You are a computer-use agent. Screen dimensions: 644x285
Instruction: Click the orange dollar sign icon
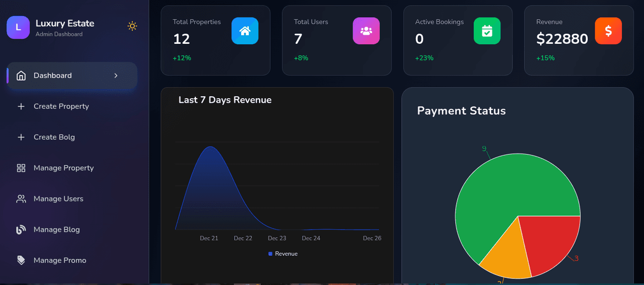608,31
